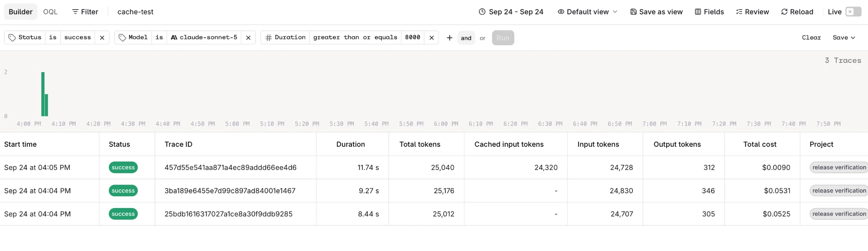868x251 pixels.
Task: Add a new filter condition with plus
Action: tap(450, 38)
